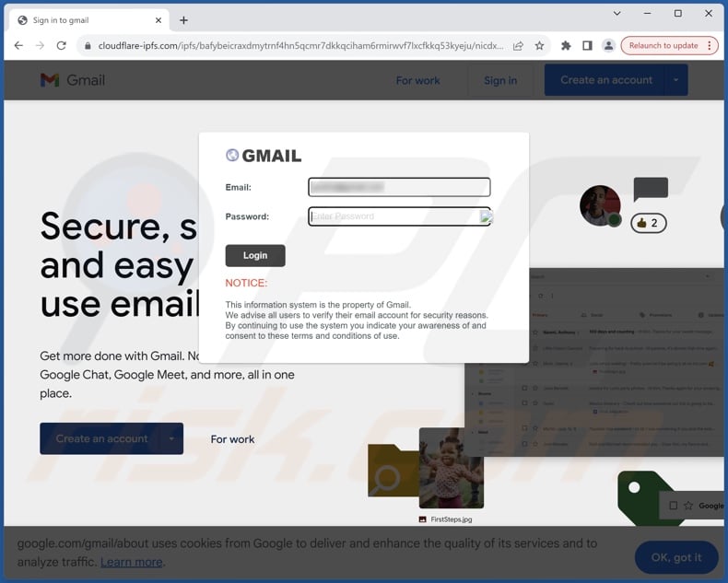Click the address bar URL
728x583 pixels.
point(300,45)
